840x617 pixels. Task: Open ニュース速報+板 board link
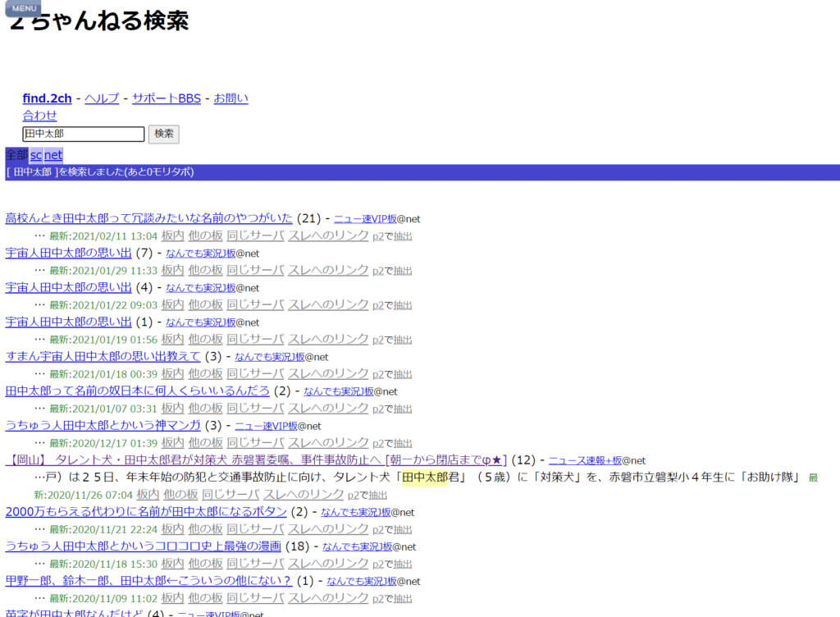click(x=585, y=460)
